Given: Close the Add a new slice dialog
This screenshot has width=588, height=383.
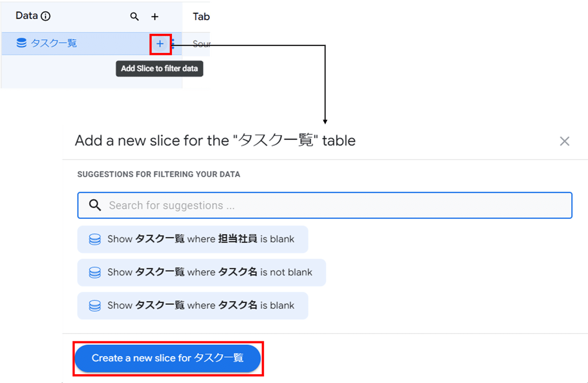Looking at the screenshot, I should pyautogui.click(x=564, y=142).
